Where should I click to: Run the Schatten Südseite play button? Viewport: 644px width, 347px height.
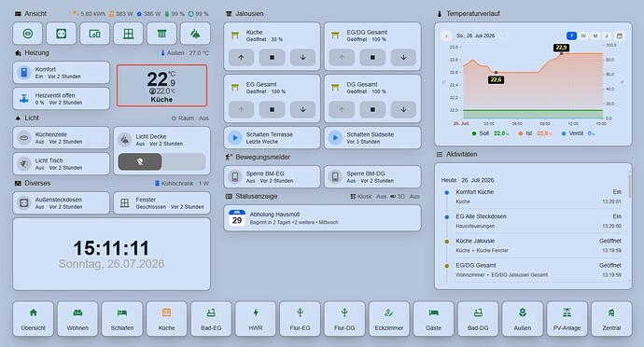coord(335,137)
